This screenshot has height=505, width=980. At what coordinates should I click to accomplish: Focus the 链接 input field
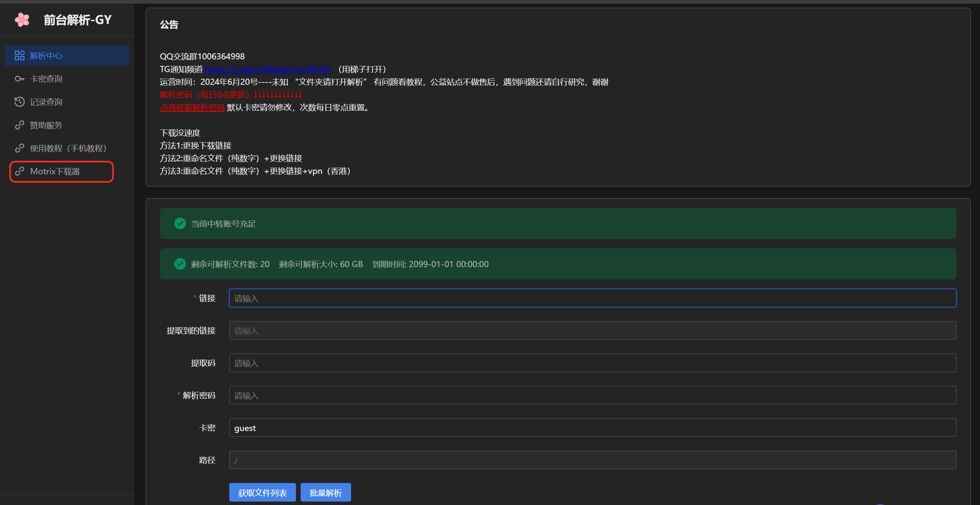click(592, 298)
